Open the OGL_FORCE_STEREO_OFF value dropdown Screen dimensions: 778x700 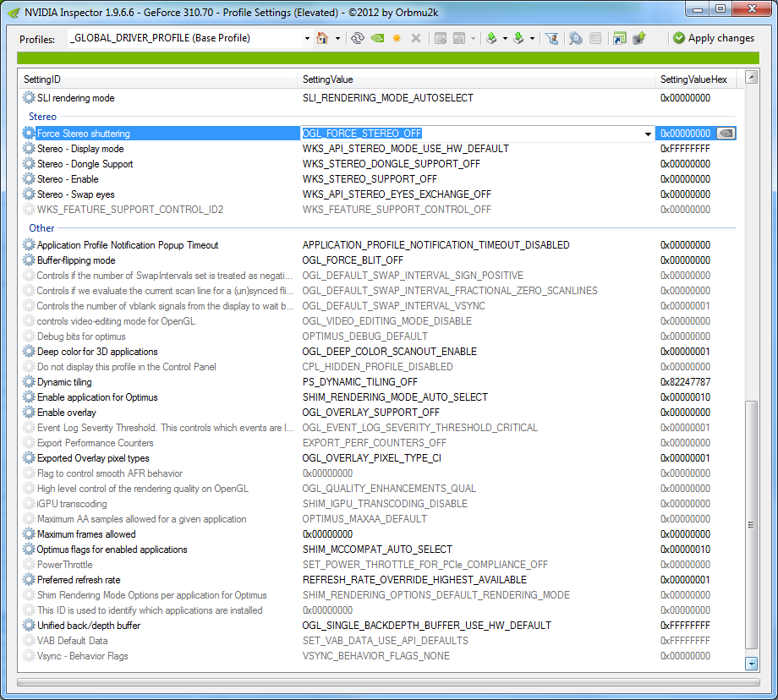click(648, 134)
